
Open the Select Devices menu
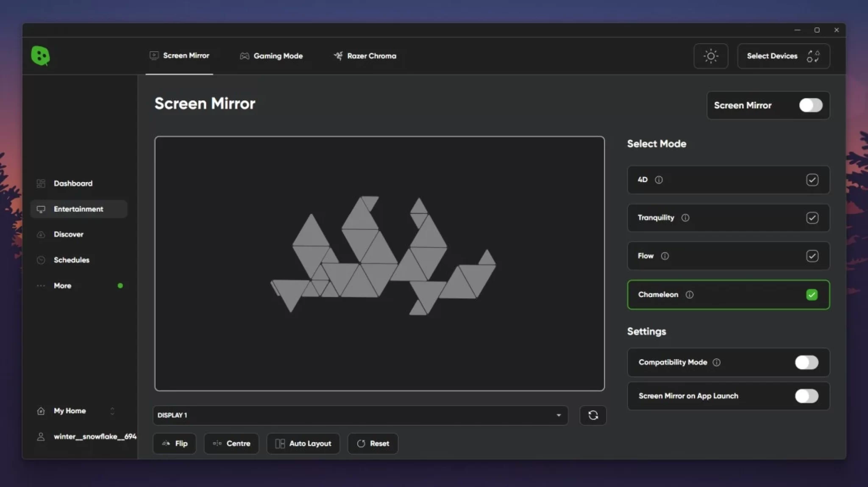click(783, 56)
